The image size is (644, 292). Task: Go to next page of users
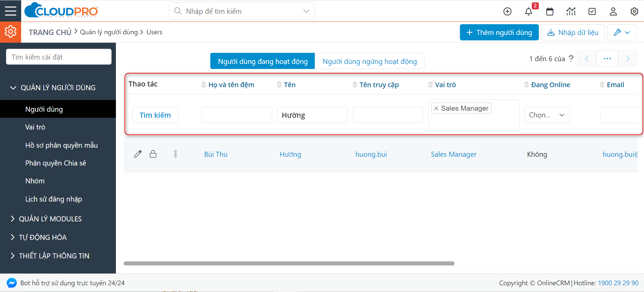[628, 59]
